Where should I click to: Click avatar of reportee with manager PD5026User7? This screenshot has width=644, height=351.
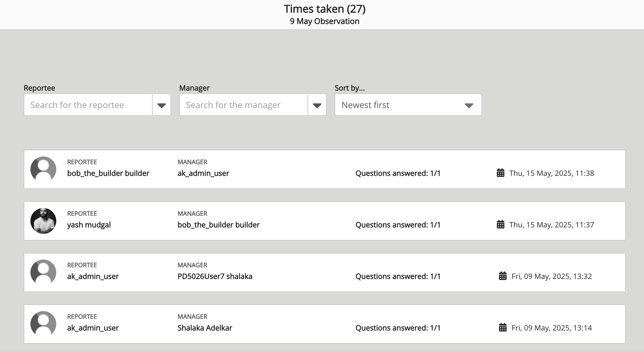click(x=43, y=272)
